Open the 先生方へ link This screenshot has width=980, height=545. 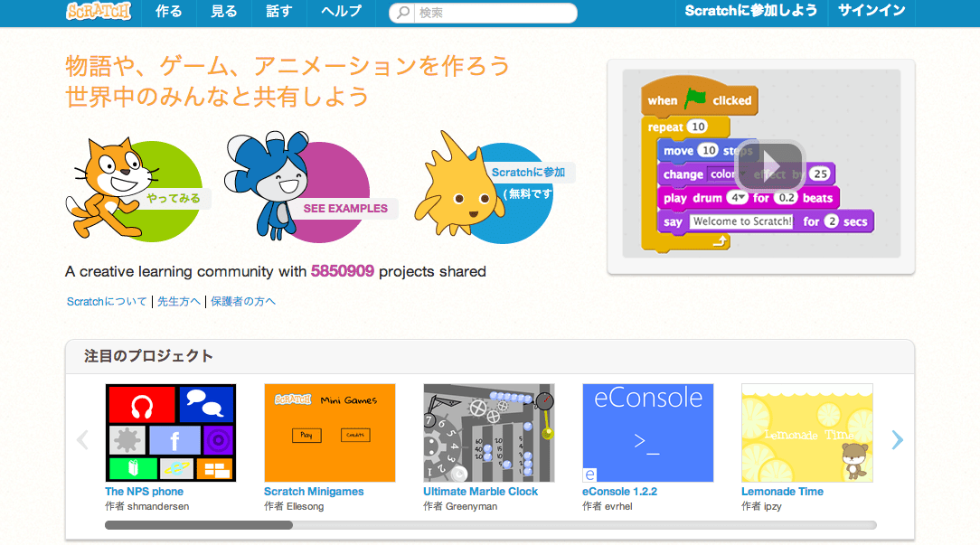click(x=179, y=301)
